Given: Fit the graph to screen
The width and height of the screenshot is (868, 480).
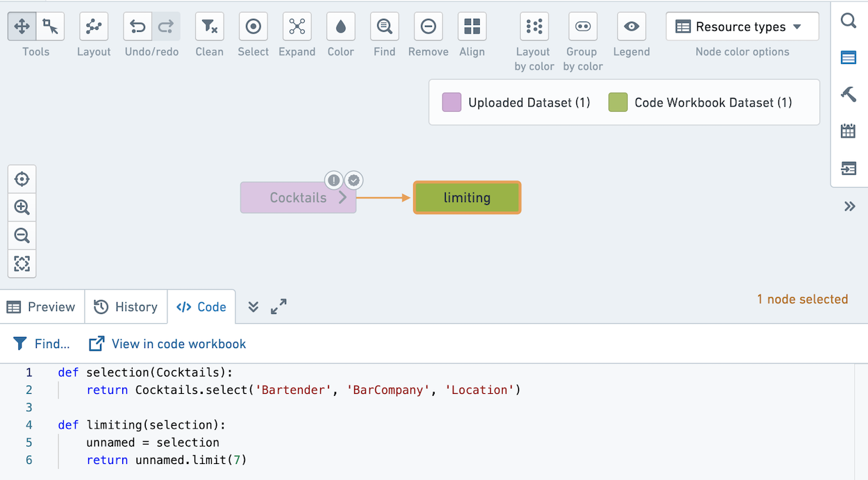Looking at the screenshot, I should (22, 264).
